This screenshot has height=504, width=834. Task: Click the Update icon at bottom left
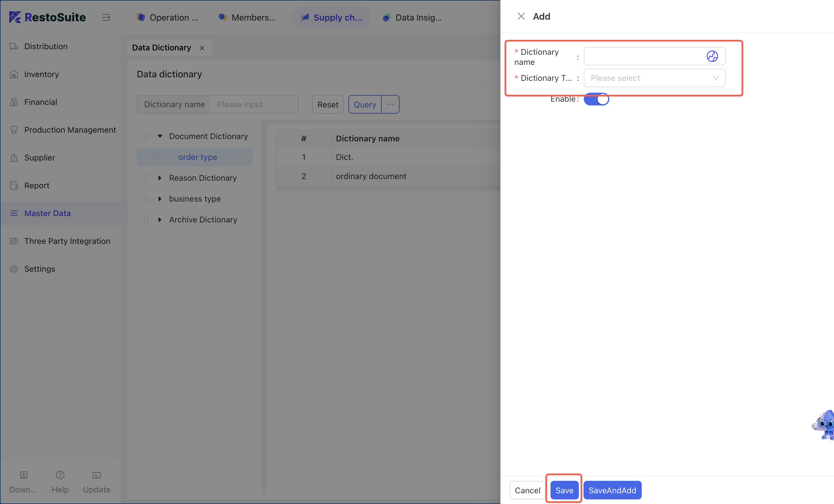tap(96, 475)
